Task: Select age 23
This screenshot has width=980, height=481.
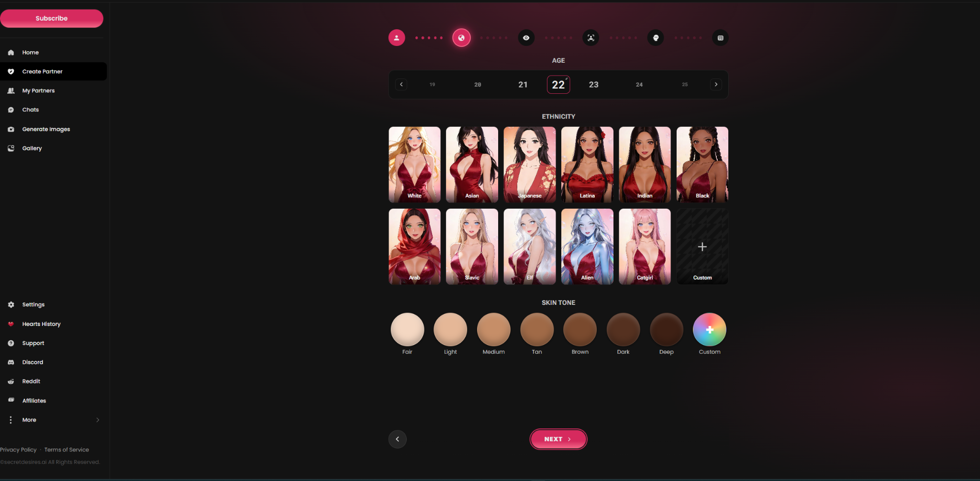Action: pyautogui.click(x=593, y=85)
